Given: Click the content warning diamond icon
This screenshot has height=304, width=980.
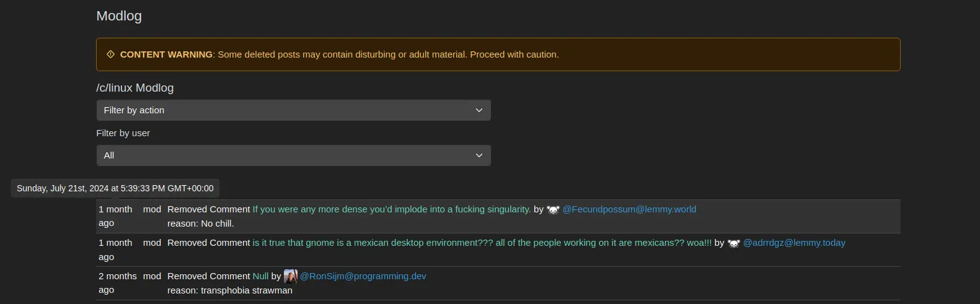Looking at the screenshot, I should pyautogui.click(x=110, y=54).
